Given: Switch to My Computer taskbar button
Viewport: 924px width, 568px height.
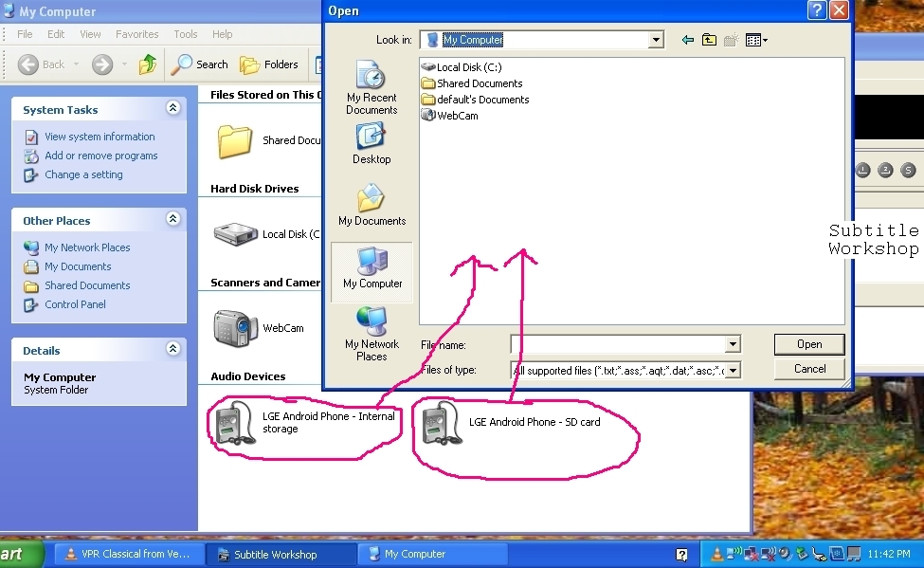Looking at the screenshot, I should pyautogui.click(x=432, y=554).
